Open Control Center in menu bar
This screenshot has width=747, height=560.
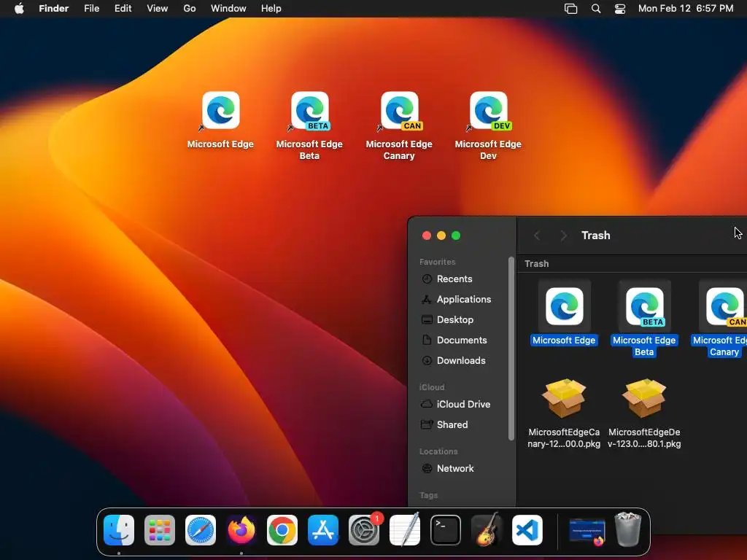pos(620,9)
